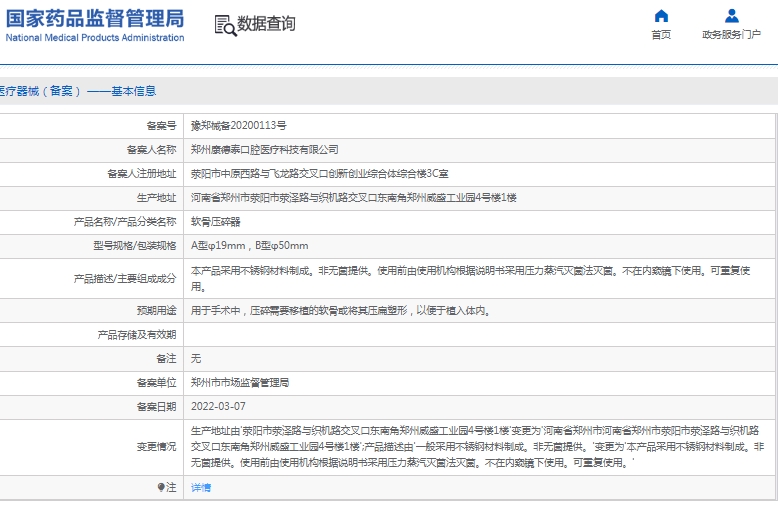This screenshot has height=505, width=778.
Task: Click the 注 marker icon in last row
Action: pos(161,487)
